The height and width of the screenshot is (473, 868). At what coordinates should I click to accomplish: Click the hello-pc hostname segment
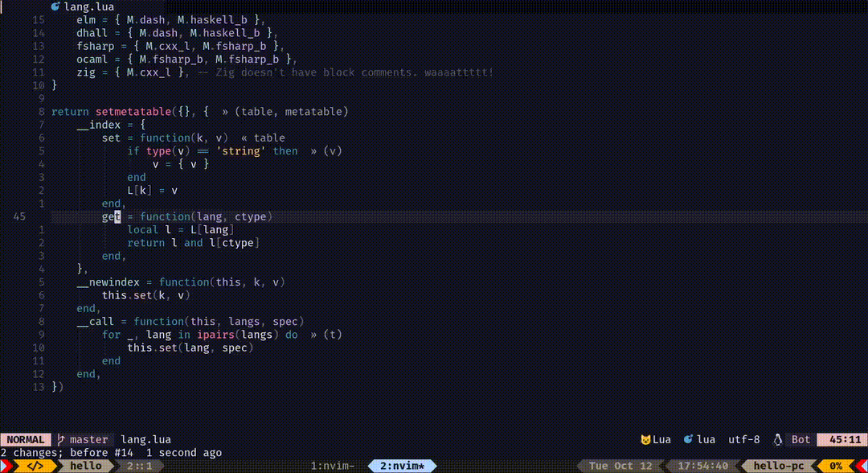tap(778, 467)
